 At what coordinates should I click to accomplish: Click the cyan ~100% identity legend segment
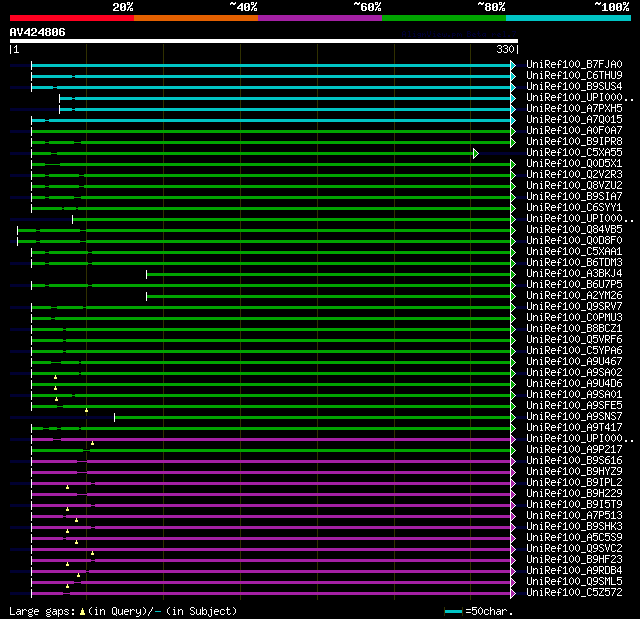569,18
